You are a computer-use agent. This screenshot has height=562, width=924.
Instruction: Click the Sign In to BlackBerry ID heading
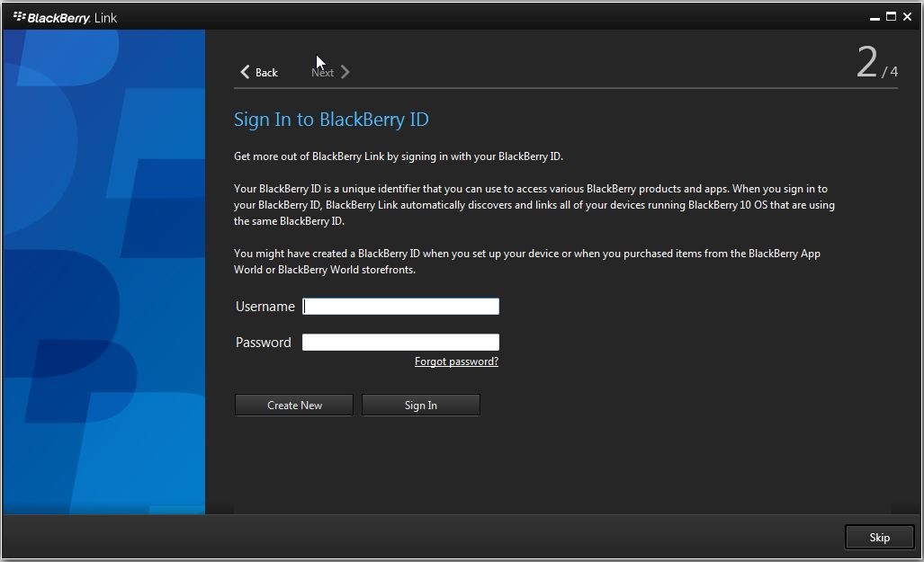tap(331, 120)
